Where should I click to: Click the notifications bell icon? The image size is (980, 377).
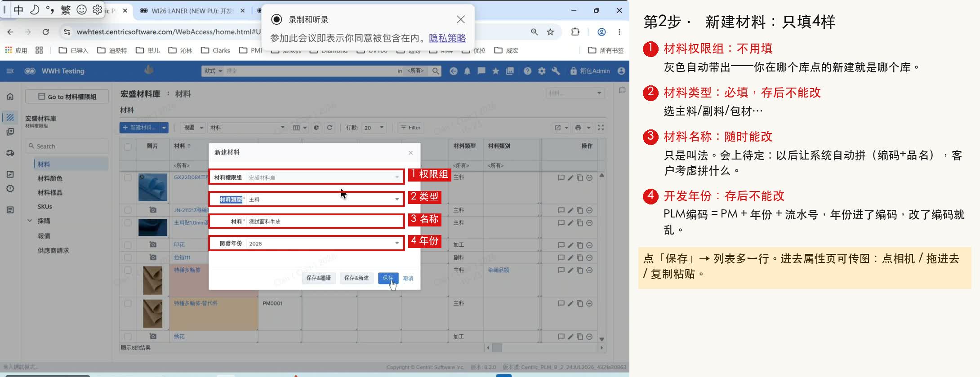coord(467,71)
